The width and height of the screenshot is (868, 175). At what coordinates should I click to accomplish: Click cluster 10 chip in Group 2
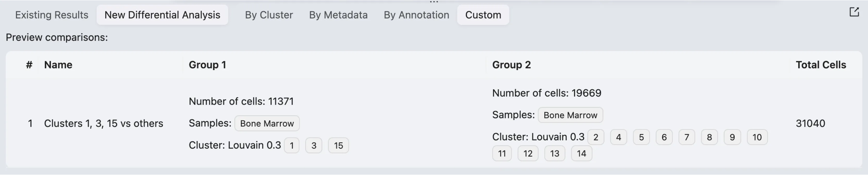[757, 137]
